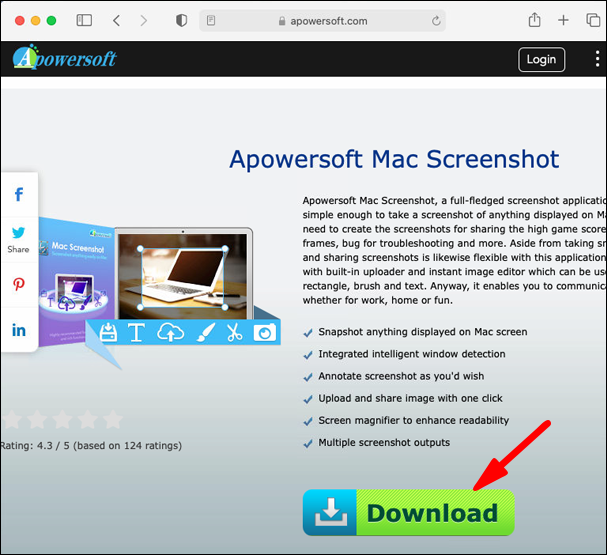The height and width of the screenshot is (555, 607).
Task: Click 'Integrated intelligent window detection' text
Action: coord(412,354)
